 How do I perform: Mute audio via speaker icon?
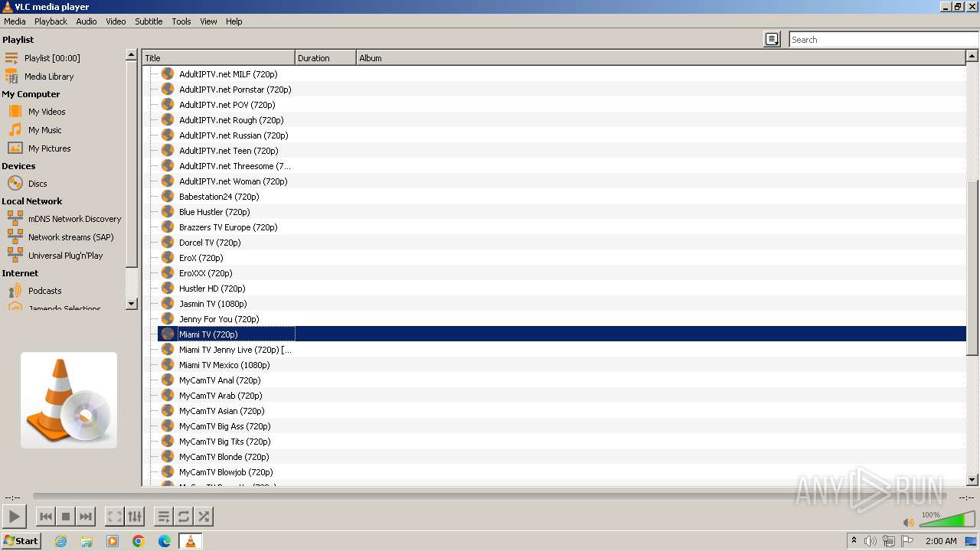tap(908, 523)
